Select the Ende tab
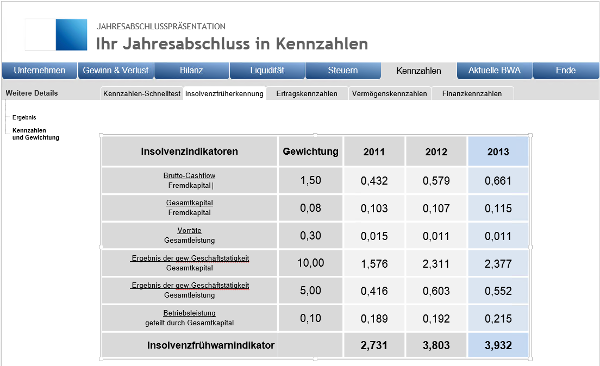Screen dimensions: 600x366 pos(566,70)
